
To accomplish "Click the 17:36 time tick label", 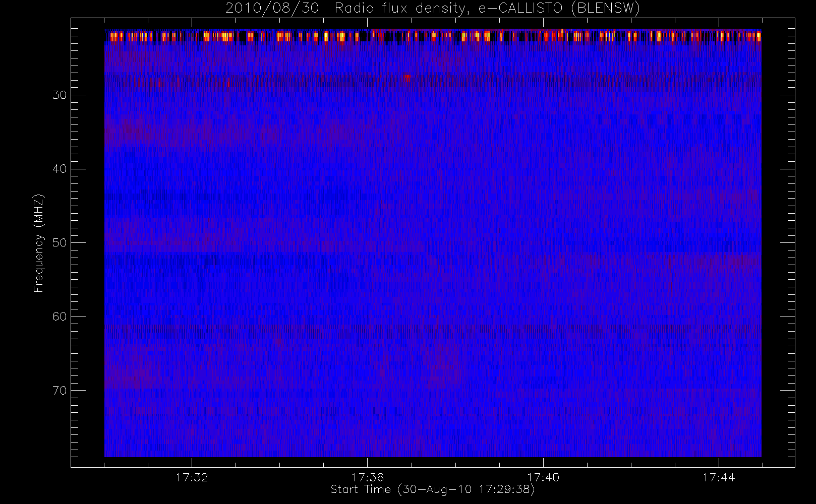I will 368,477.
